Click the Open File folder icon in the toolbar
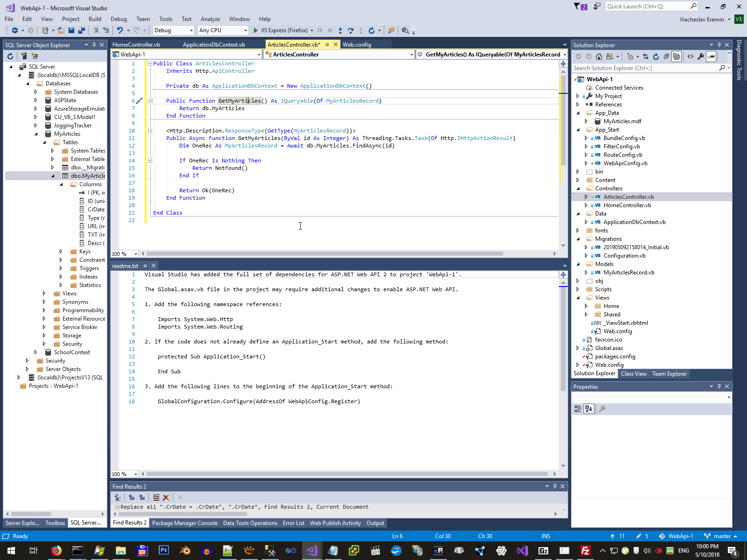Image resolution: width=747 pixels, height=560 pixels. pyautogui.click(x=61, y=30)
